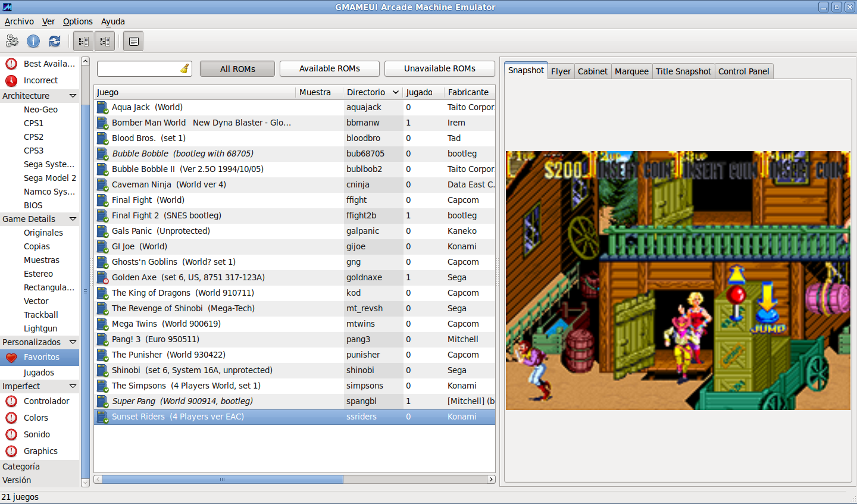The height and width of the screenshot is (504, 857).
Task: Open preferences via the gears toolbar icon
Action: (x=12, y=41)
